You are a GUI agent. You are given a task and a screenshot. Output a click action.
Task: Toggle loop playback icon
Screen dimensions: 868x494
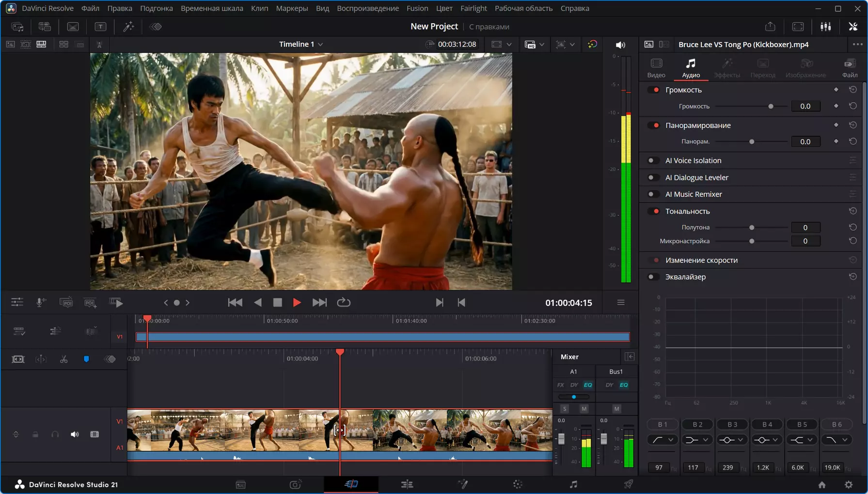(344, 303)
